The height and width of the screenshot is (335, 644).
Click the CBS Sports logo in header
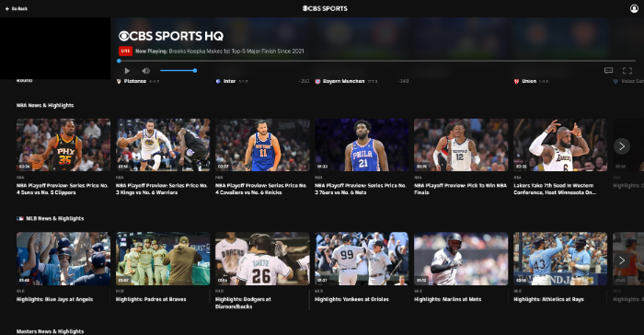[325, 8]
